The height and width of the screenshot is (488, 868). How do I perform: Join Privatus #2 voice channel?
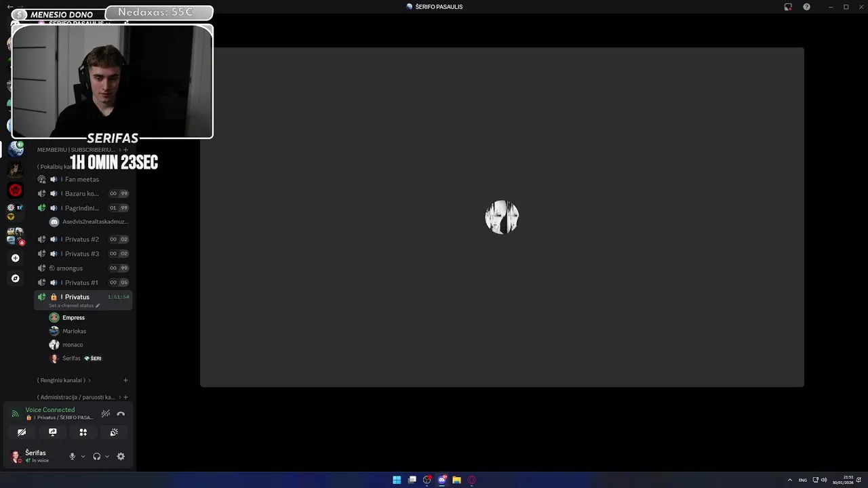click(83, 239)
